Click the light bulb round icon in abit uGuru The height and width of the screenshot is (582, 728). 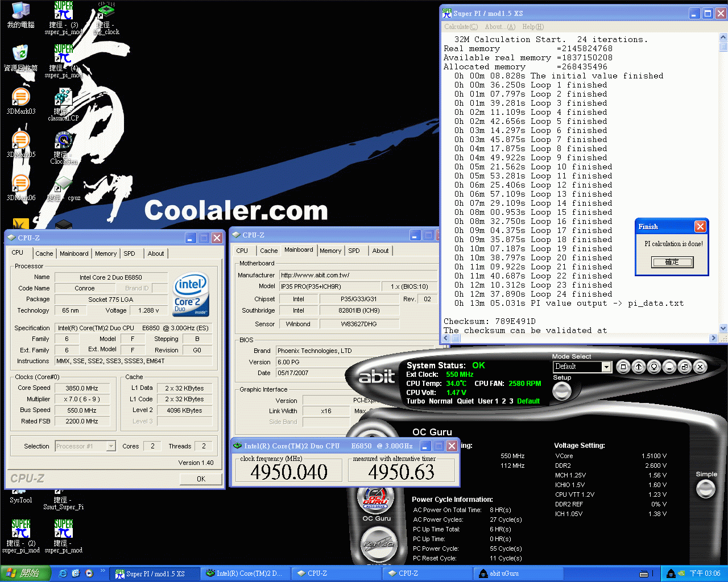tap(654, 367)
